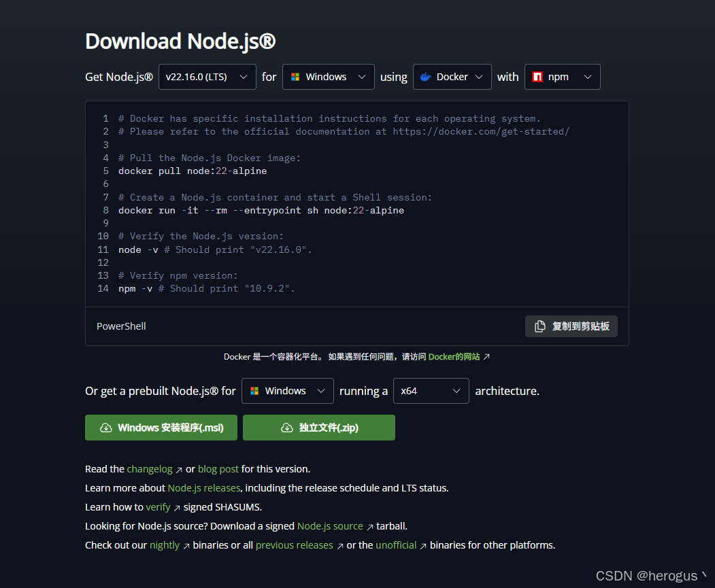Click the chevron arrow of x64 dropdown
Image resolution: width=715 pixels, height=588 pixels.
click(456, 391)
